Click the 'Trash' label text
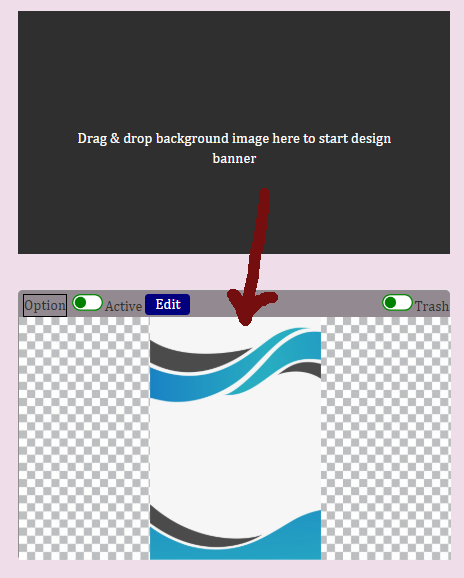 point(432,306)
